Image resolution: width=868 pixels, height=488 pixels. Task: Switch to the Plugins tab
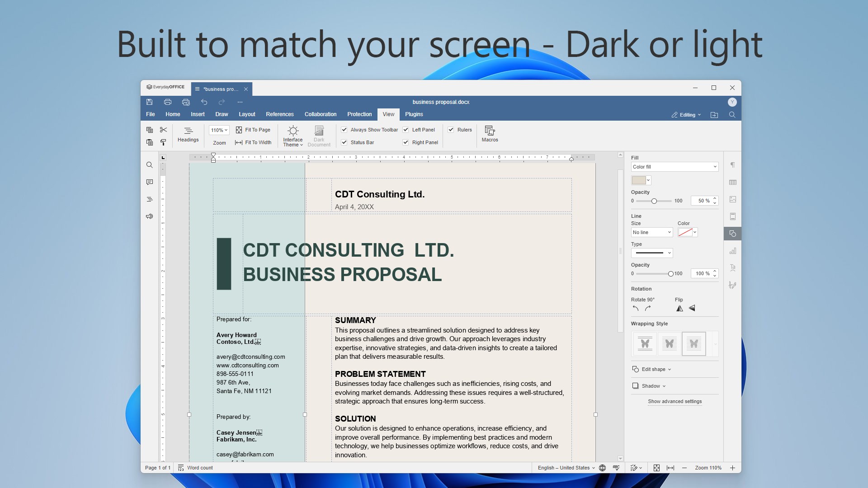414,114
